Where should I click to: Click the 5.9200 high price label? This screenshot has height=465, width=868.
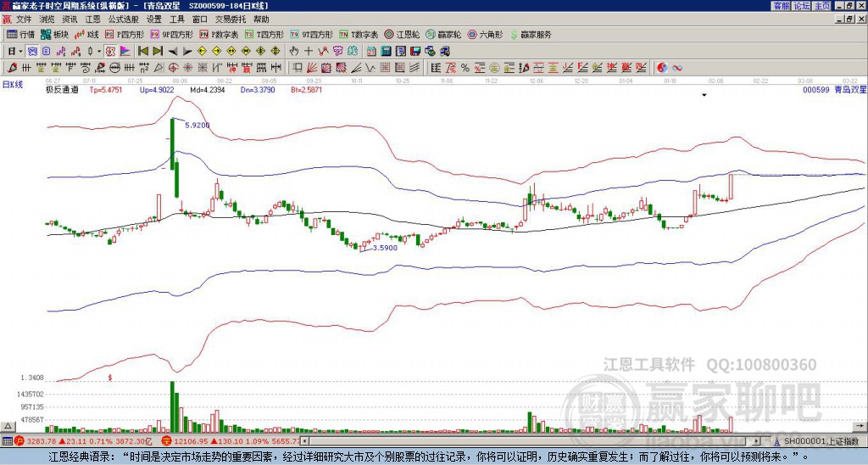[x=197, y=126]
